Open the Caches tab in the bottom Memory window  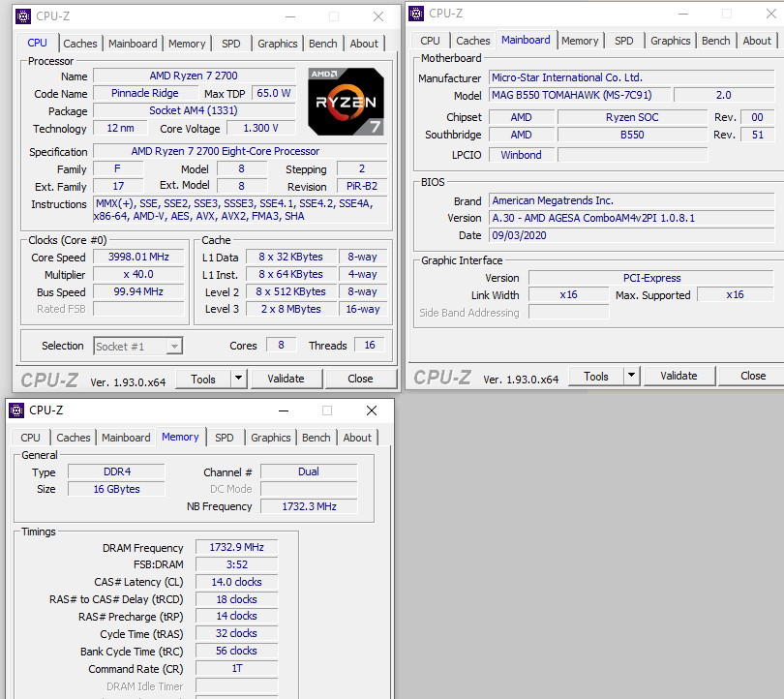(x=73, y=438)
